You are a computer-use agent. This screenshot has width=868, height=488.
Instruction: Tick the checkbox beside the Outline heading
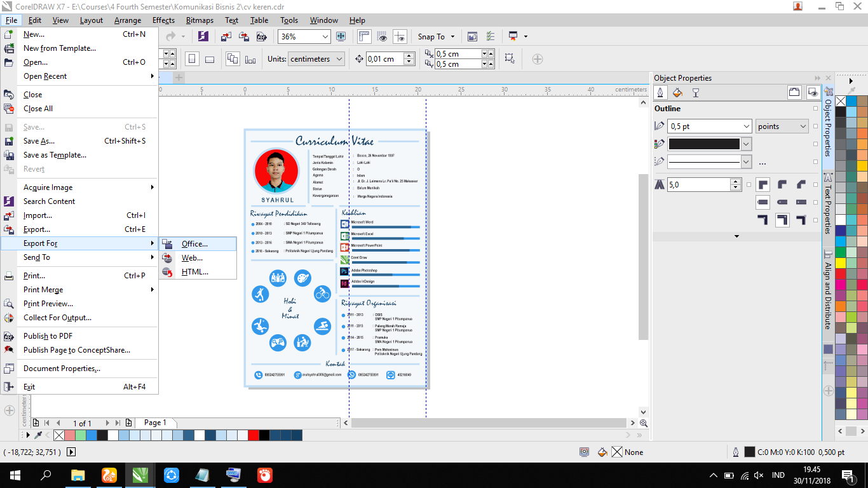pyautogui.click(x=815, y=109)
